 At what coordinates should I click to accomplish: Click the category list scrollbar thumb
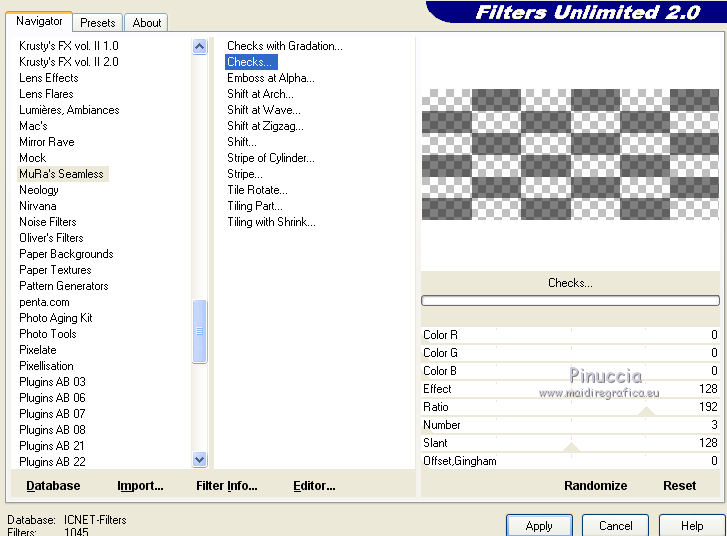[x=199, y=331]
